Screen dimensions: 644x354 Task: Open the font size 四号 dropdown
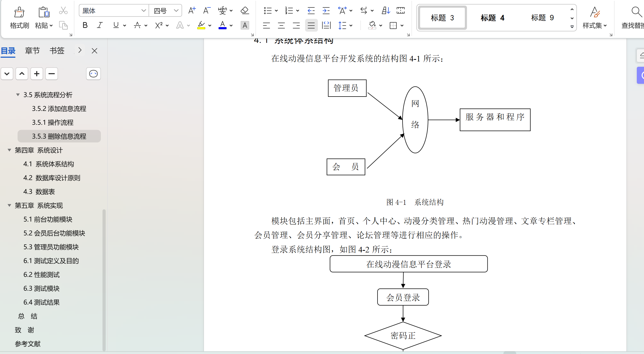point(176,11)
